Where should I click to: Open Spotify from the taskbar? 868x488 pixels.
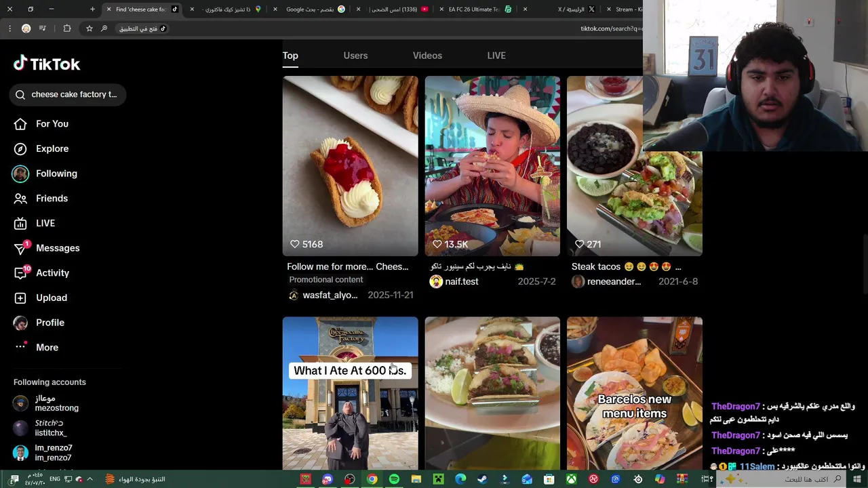click(x=394, y=479)
